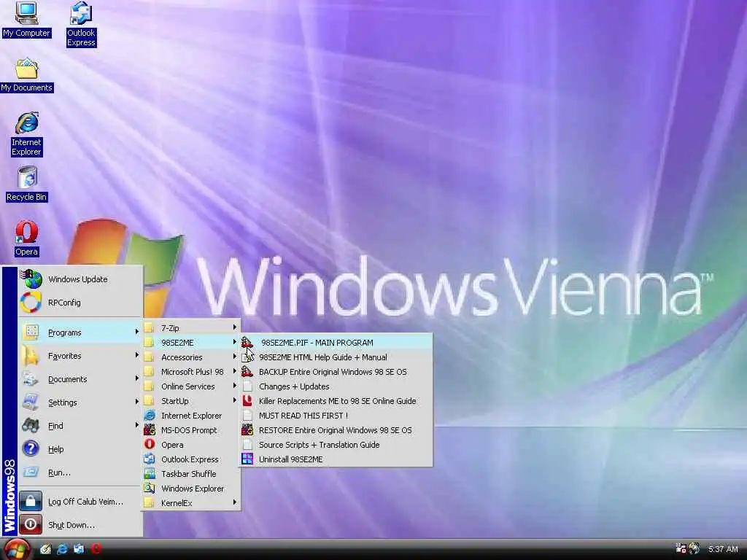
Task: Click the Help question mark icon
Action: coord(31,448)
